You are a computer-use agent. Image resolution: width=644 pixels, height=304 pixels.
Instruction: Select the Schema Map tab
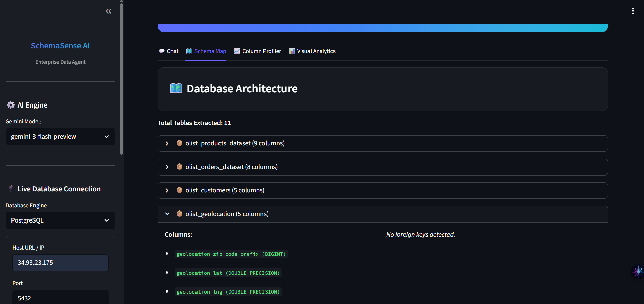206,51
